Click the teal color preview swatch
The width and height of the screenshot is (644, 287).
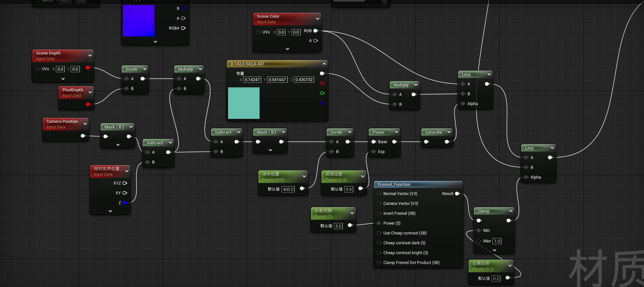pos(244,103)
